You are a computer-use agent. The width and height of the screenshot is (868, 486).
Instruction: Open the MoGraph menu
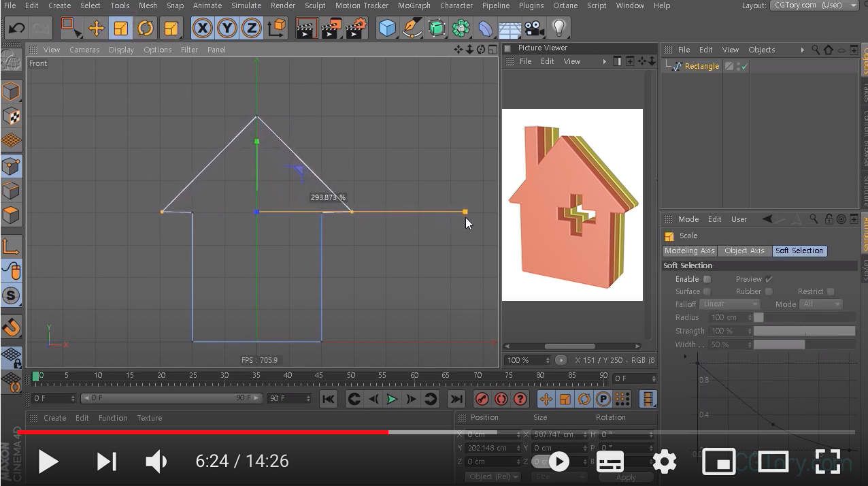[414, 5]
